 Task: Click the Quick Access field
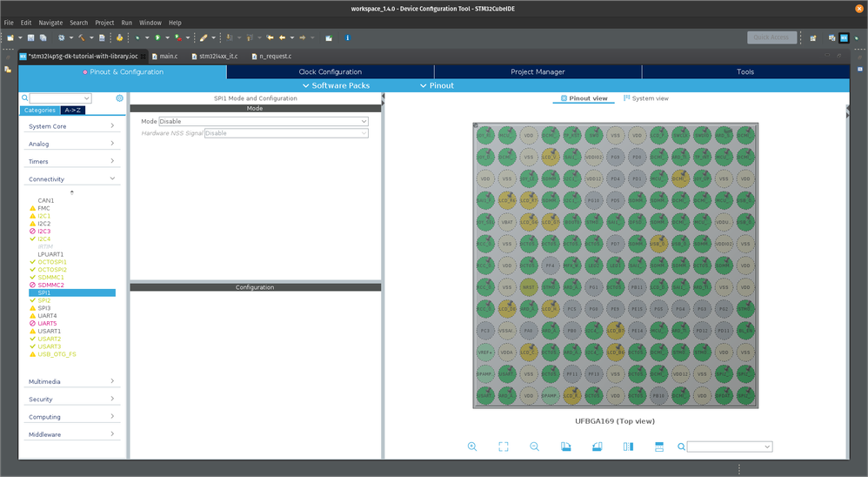(x=771, y=37)
